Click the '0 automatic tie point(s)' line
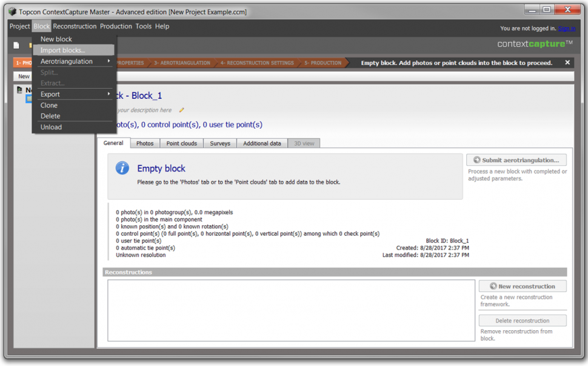The image size is (588, 366). [145, 248]
